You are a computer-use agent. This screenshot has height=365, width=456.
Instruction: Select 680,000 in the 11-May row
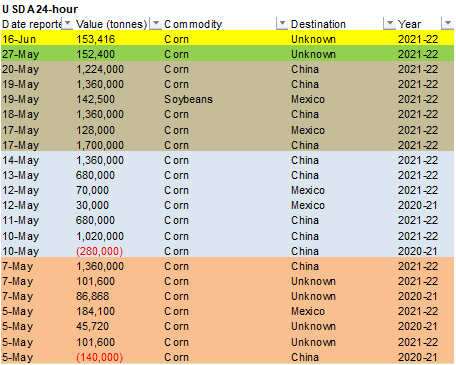click(95, 220)
